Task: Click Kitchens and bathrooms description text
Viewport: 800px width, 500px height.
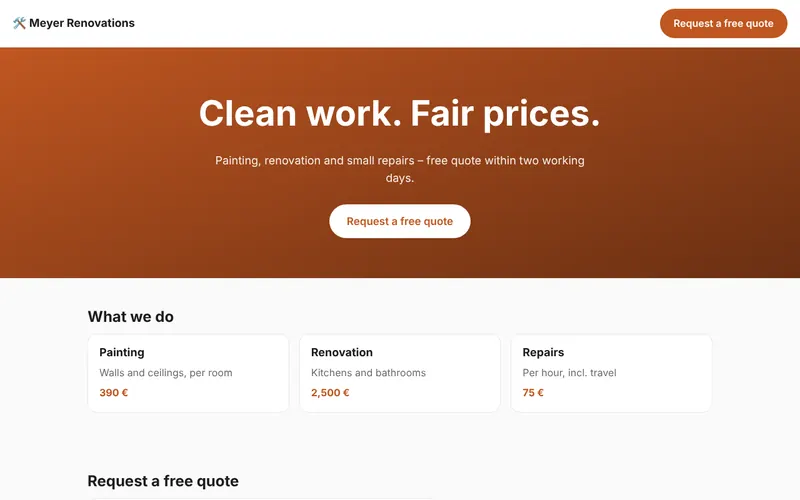Action: coord(368,373)
